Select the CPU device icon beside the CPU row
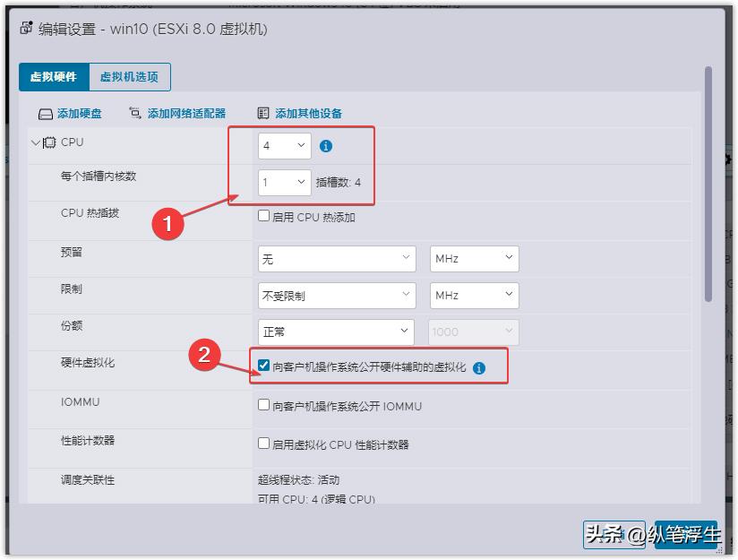This screenshot has height=560, width=738. pyautogui.click(x=51, y=142)
